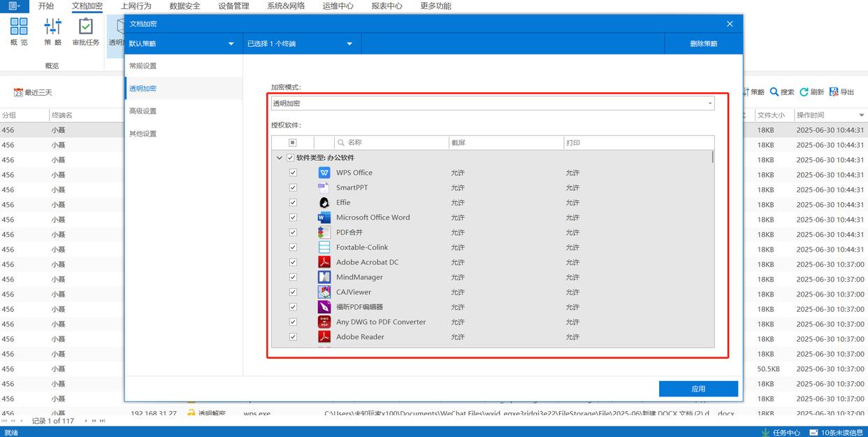868x437 pixels.
Task: Collapse the 软件类型: 办公软件 group
Action: click(x=280, y=158)
